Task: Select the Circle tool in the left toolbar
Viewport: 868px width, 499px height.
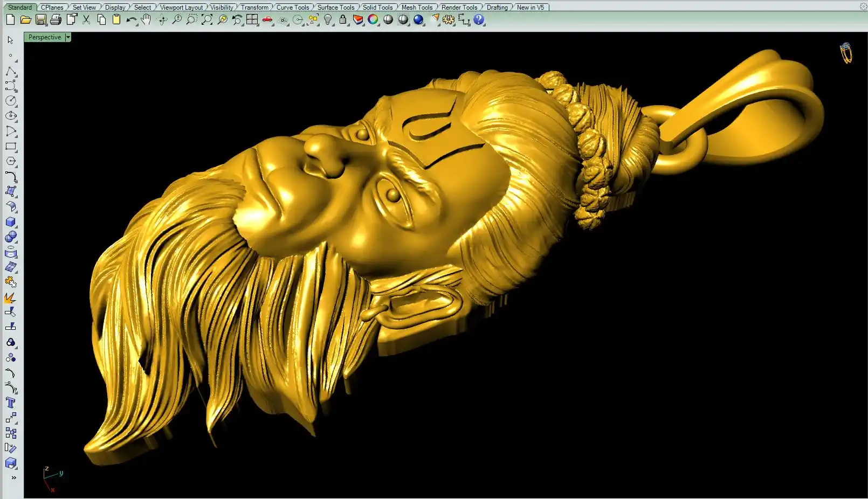Action: (x=10, y=101)
